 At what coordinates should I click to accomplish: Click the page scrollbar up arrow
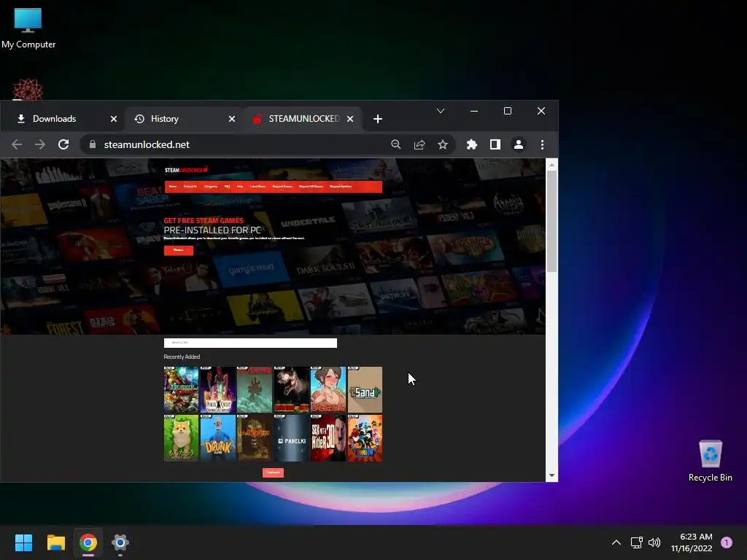pyautogui.click(x=551, y=166)
